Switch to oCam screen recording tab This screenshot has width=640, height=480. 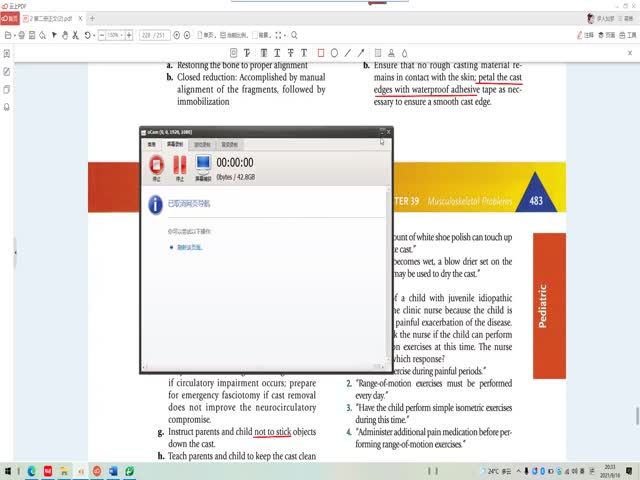pos(175,144)
